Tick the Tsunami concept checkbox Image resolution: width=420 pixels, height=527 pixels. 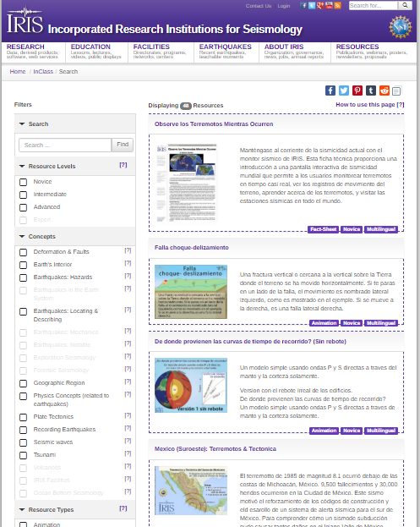coord(23,455)
